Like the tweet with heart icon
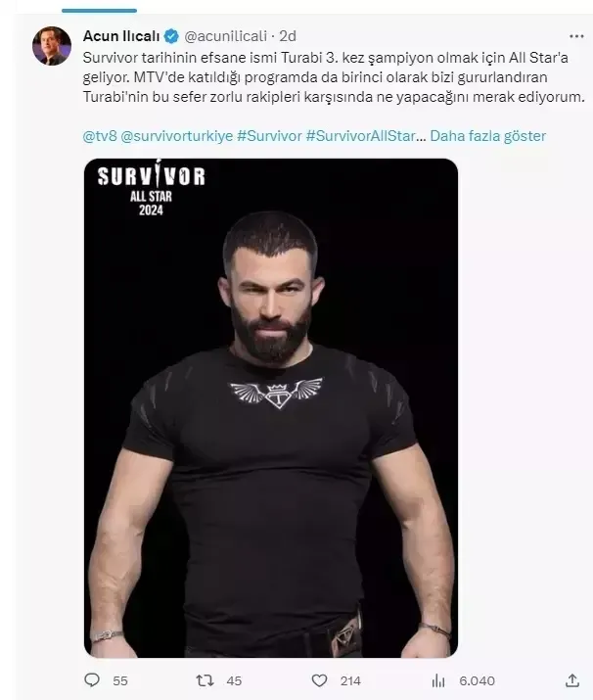Screen dimensions: 593x700 click(319, 680)
